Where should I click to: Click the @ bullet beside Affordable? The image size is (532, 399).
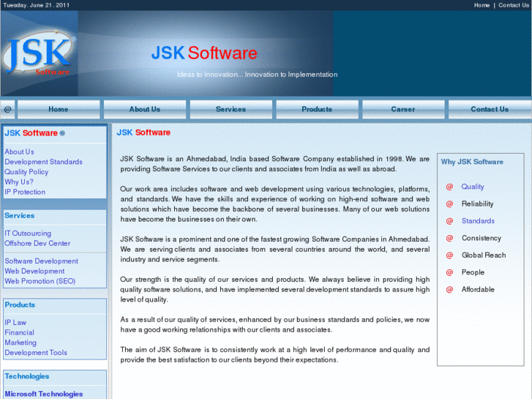pos(449,289)
